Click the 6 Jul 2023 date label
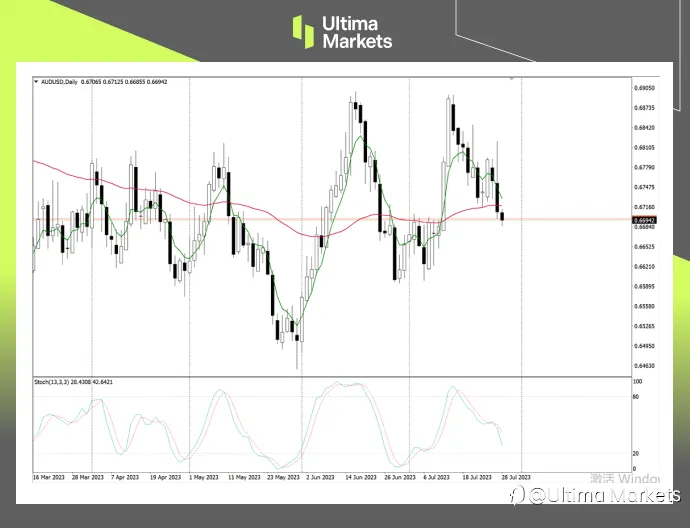Viewport: 690px width, 528px height. click(x=437, y=477)
